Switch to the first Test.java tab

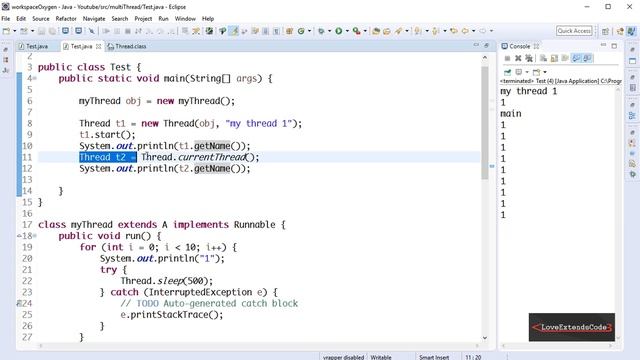click(33, 47)
